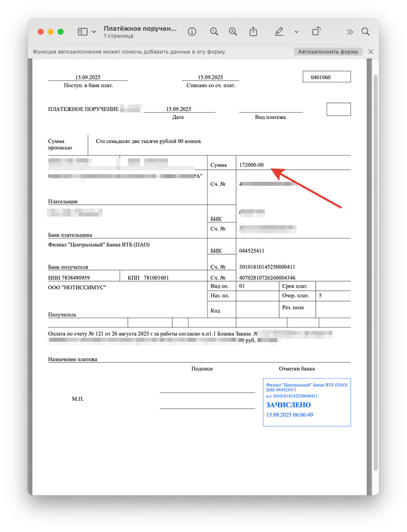Click the amount 172000-00
The image size is (407, 532).
coord(251,165)
